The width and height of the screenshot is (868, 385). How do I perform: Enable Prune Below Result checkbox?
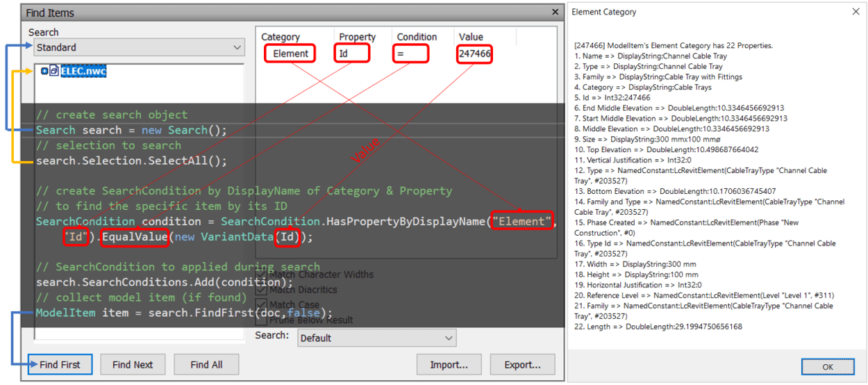tap(261, 320)
